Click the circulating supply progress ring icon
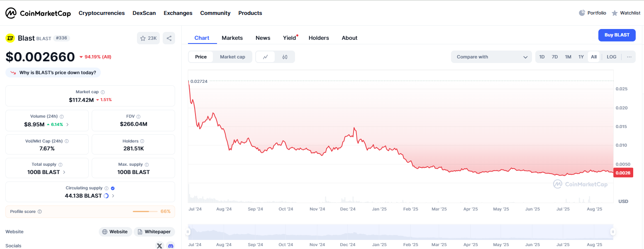Image resolution: width=644 pixels, height=249 pixels. click(x=106, y=196)
